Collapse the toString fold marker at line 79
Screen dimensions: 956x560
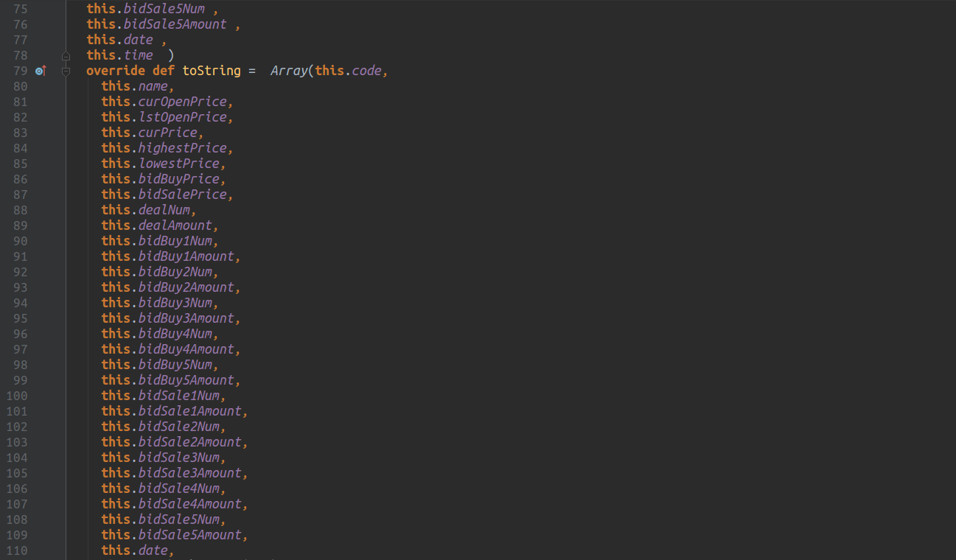point(66,71)
